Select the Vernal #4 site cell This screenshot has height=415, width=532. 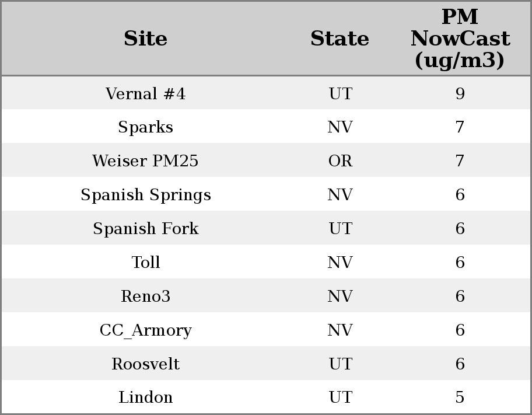(145, 94)
